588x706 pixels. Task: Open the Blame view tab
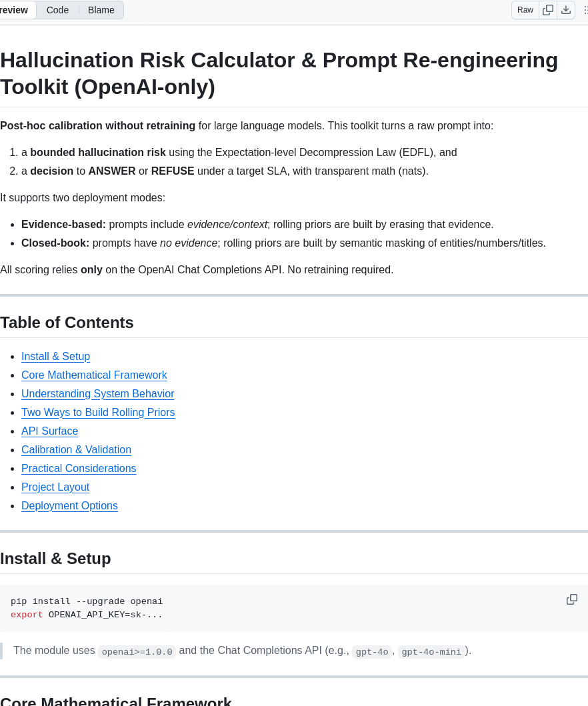[x=101, y=10]
